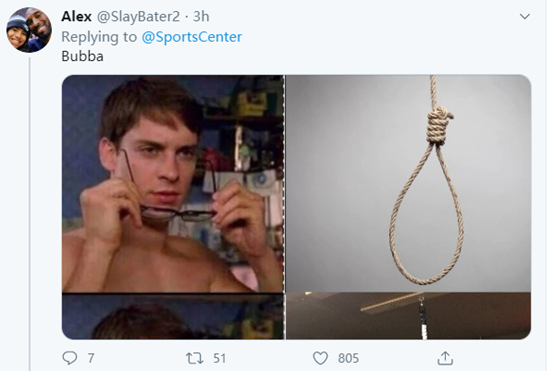
Task: Open the bottom-right dark ceiling image
Action: pyautogui.click(x=408, y=316)
